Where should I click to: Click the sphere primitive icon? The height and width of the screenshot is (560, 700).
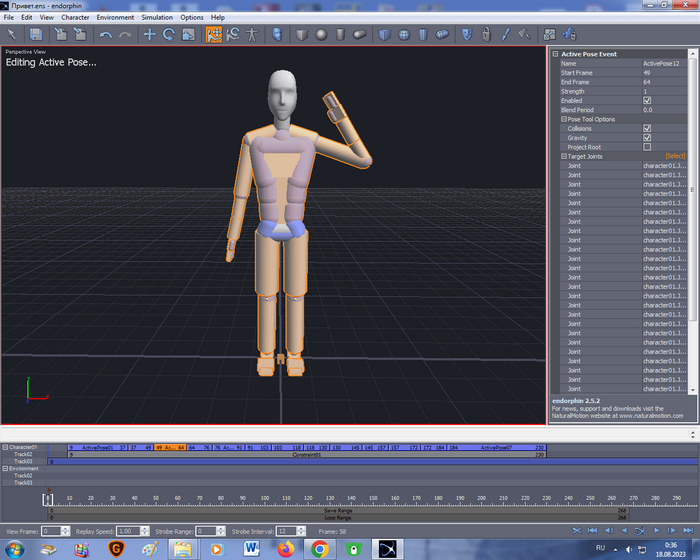tap(321, 34)
